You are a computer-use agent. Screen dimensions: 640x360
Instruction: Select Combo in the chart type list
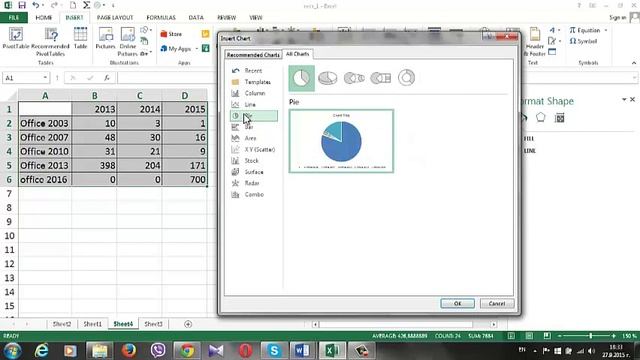254,194
